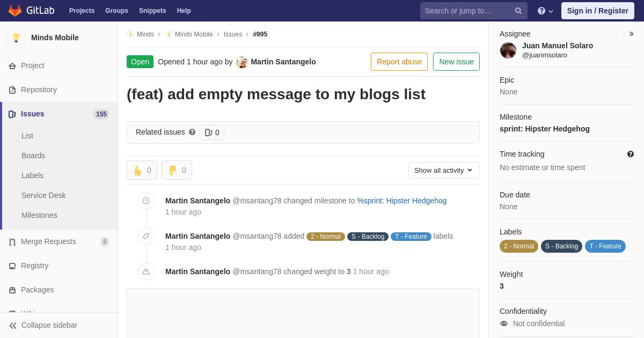644x338 pixels.
Task: Click the Not confidential status text
Action: pyautogui.click(x=539, y=324)
